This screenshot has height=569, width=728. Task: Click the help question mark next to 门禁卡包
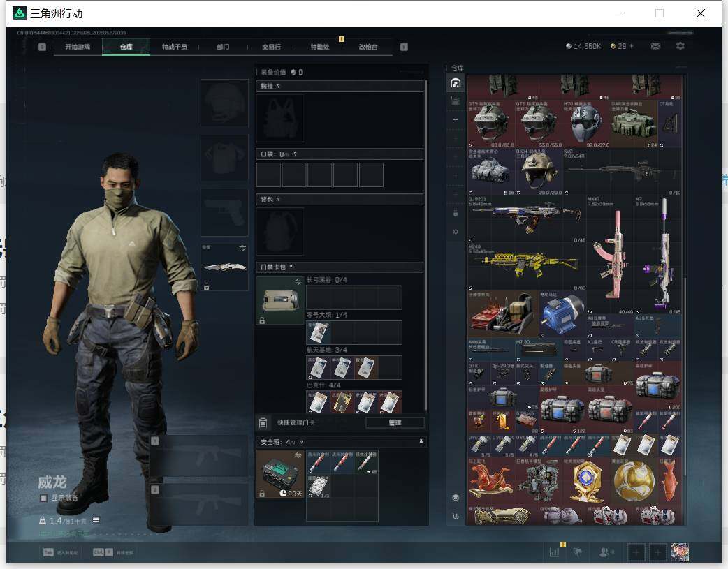pos(291,267)
